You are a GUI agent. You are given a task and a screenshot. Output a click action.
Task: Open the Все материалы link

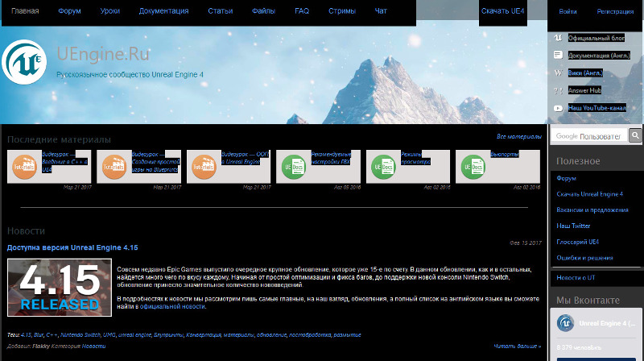518,136
